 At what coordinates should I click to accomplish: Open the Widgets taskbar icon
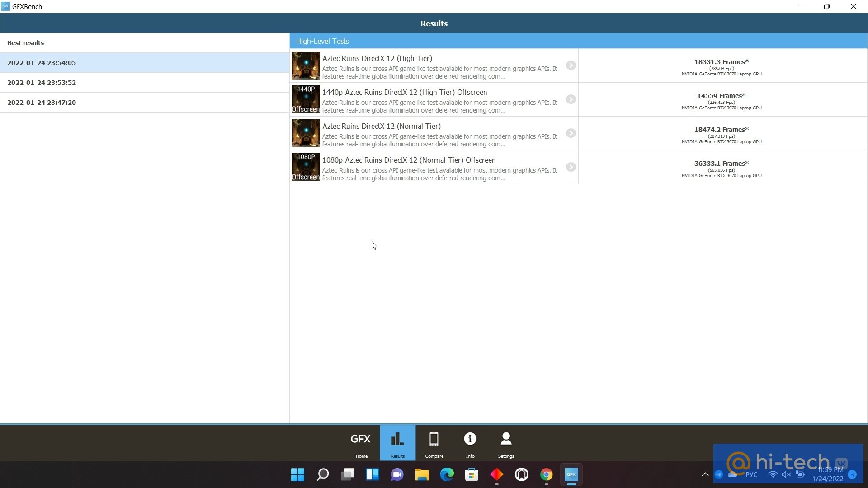point(373,475)
